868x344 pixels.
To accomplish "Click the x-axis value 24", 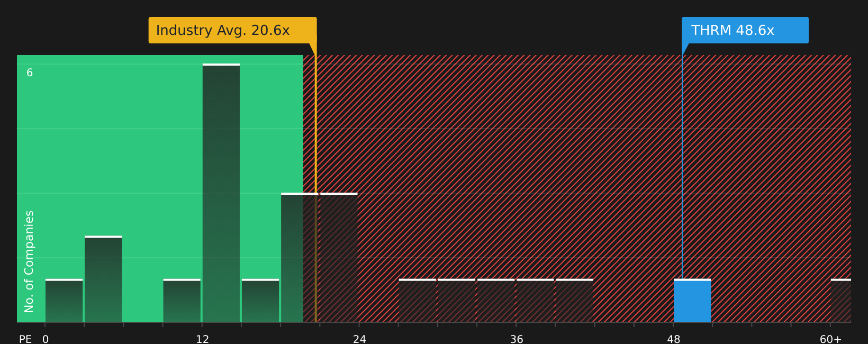I will click(359, 339).
